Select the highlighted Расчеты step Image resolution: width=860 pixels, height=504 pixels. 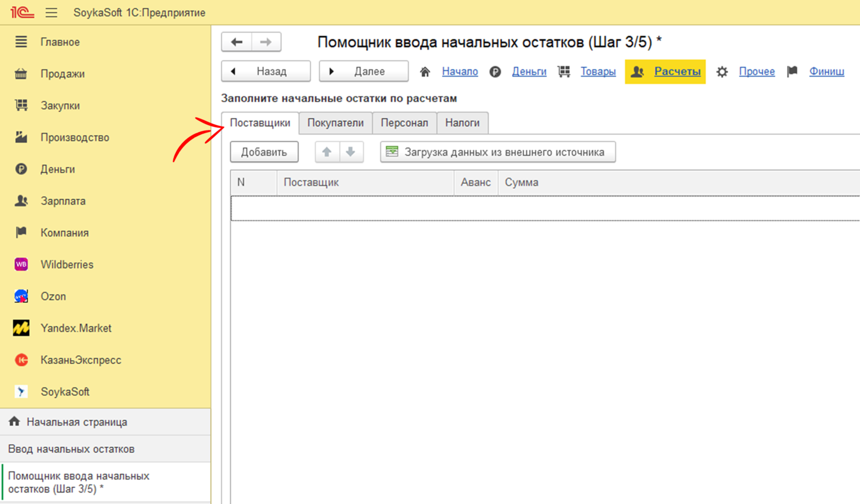pyautogui.click(x=665, y=72)
